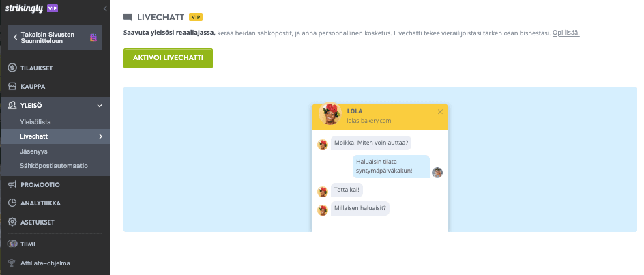Click the Tiimi avatars icon
Viewport: 644px width, 275px height.
[x=12, y=244]
